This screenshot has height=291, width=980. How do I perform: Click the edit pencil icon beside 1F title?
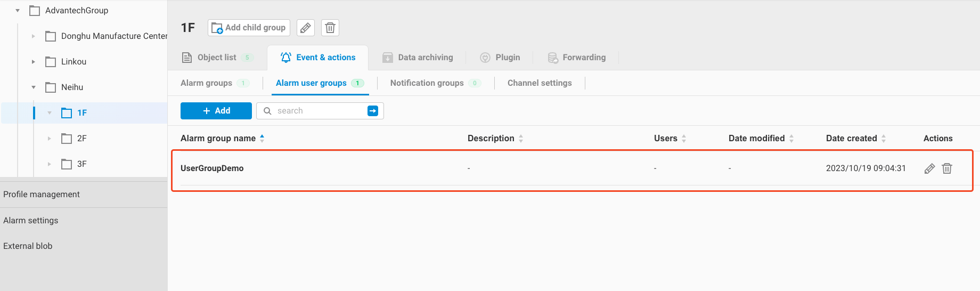[305, 28]
